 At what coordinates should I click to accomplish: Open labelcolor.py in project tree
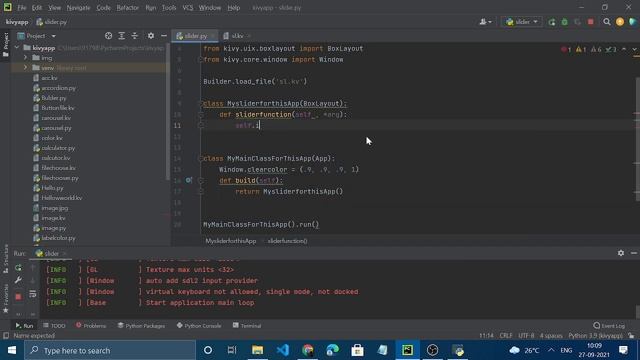(58, 238)
